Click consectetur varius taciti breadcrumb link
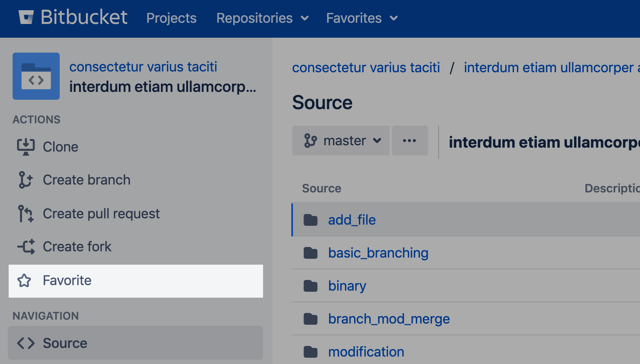The height and width of the screenshot is (364, 640). (x=366, y=68)
